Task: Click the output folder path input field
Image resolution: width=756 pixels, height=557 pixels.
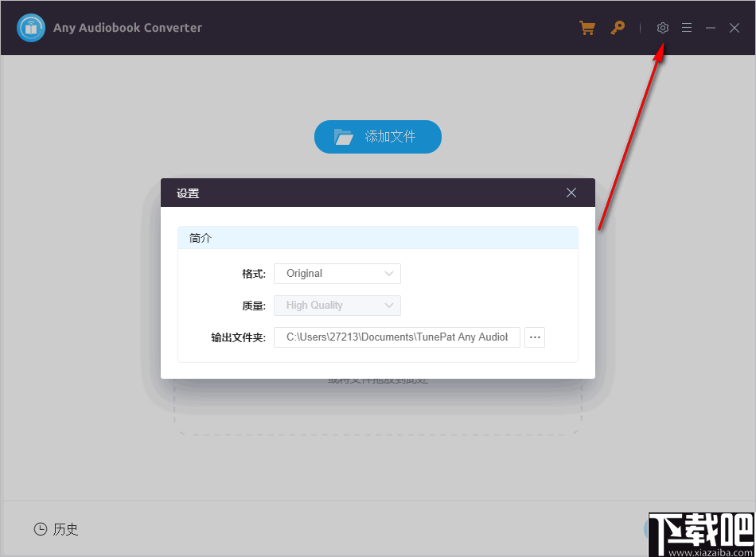Action: tap(396, 337)
